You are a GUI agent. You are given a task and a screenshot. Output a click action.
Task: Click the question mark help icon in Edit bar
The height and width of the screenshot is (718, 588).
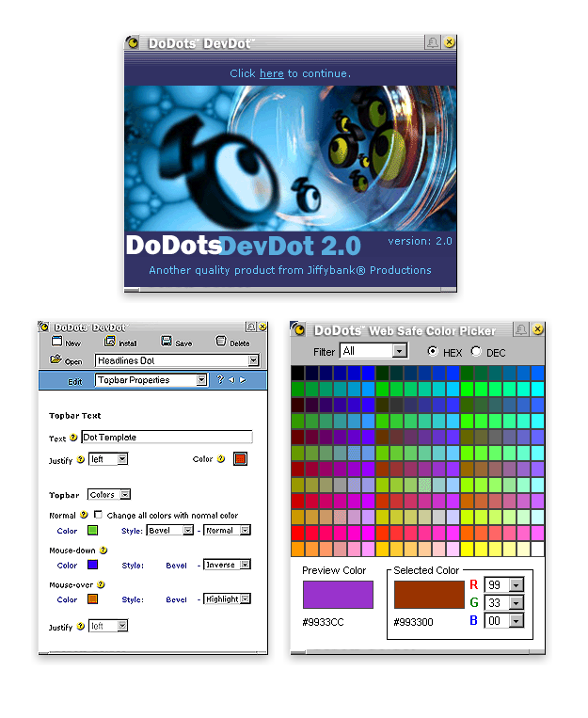pos(220,379)
